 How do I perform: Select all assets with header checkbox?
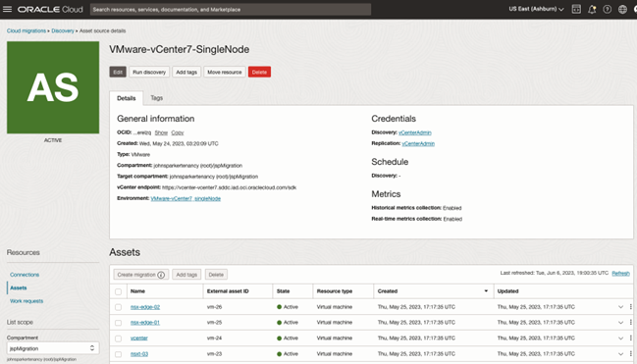118,291
